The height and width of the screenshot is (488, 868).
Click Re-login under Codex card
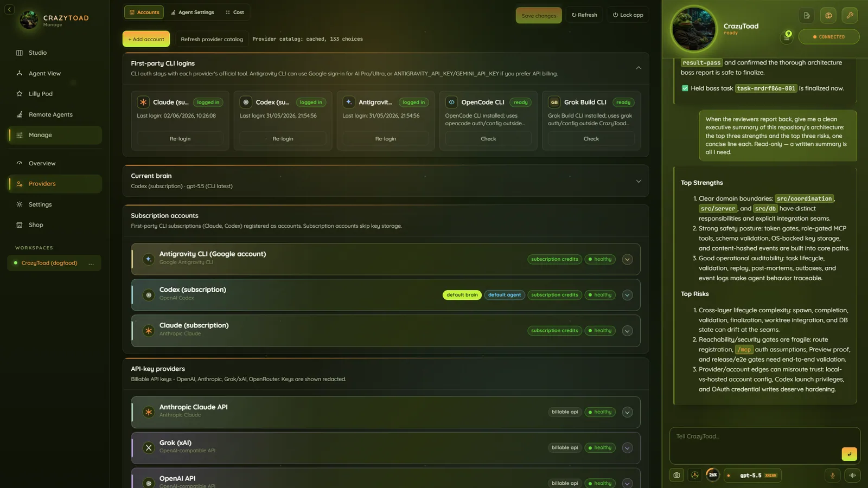[283, 139]
